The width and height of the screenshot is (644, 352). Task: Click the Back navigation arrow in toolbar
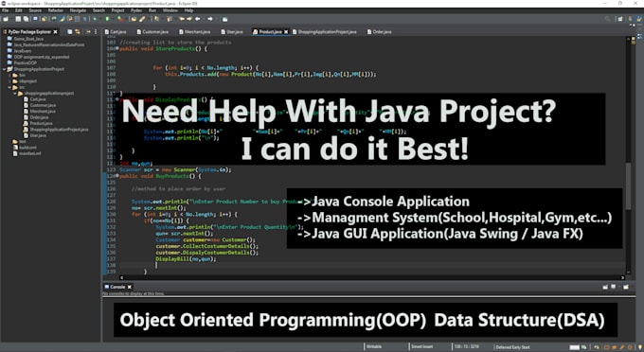198,19
